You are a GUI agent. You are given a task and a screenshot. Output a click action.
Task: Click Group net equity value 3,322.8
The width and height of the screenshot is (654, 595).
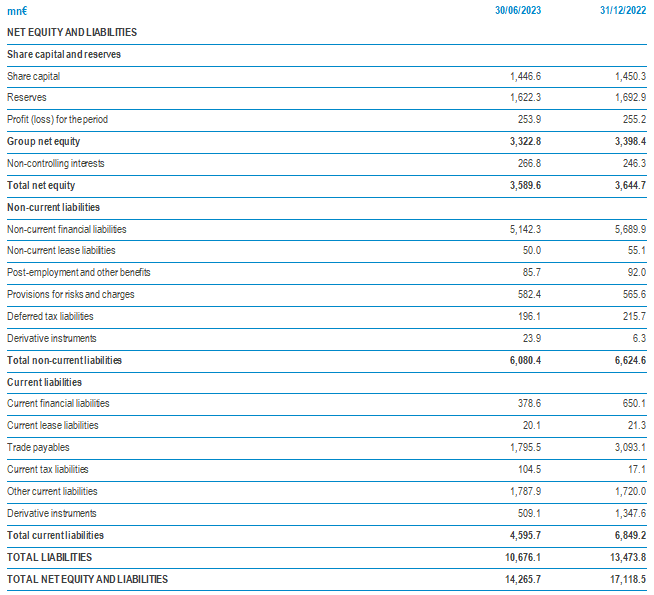pos(525,141)
